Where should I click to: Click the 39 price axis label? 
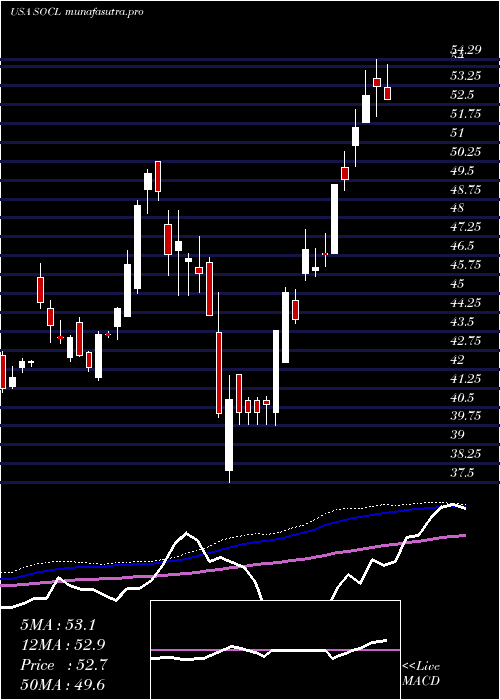458,434
